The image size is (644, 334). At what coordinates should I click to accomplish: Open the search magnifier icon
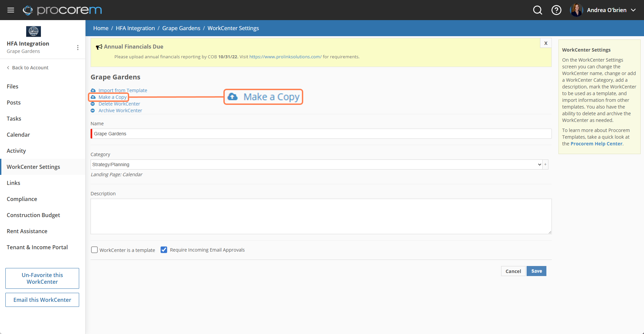[x=538, y=10]
